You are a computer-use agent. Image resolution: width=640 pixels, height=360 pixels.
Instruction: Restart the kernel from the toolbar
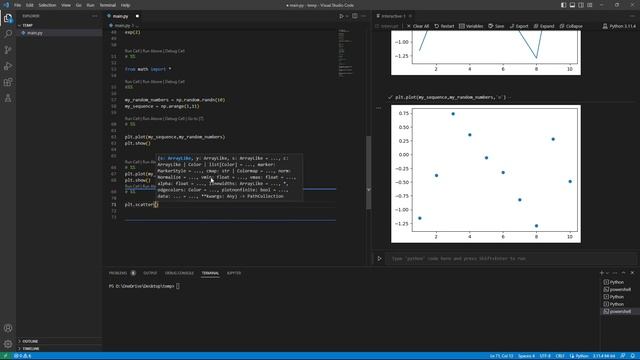pyautogui.click(x=444, y=26)
